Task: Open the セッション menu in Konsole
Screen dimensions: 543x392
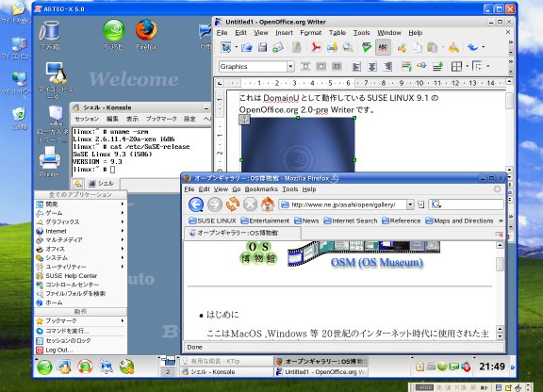Action: coord(87,119)
